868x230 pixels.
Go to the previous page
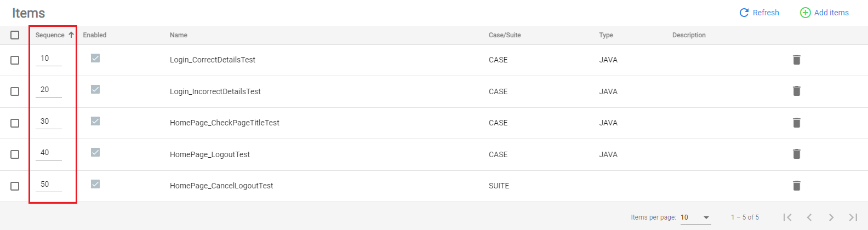pyautogui.click(x=809, y=217)
